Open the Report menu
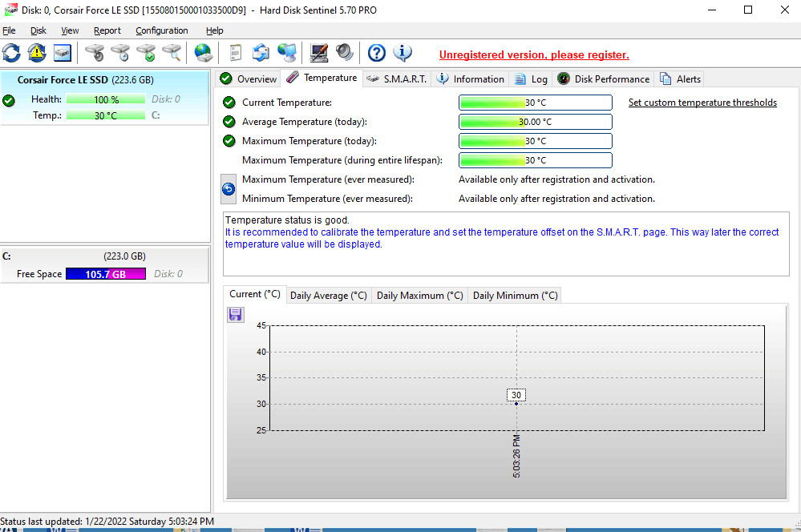 pos(107,30)
